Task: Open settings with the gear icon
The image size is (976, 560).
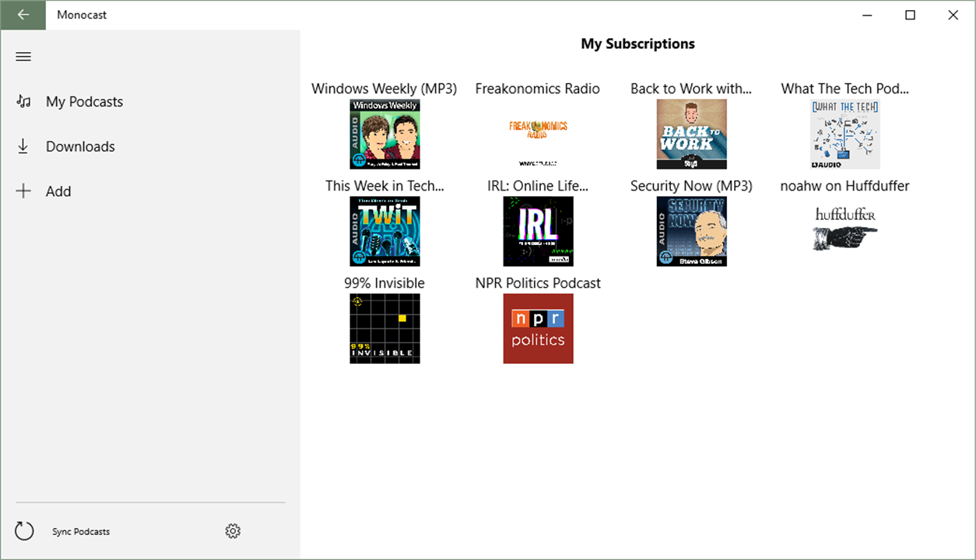Action: (x=233, y=531)
